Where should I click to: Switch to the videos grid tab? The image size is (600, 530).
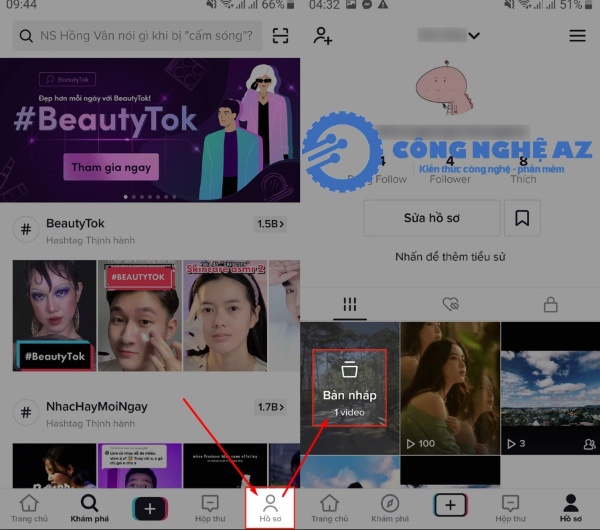tap(350, 305)
